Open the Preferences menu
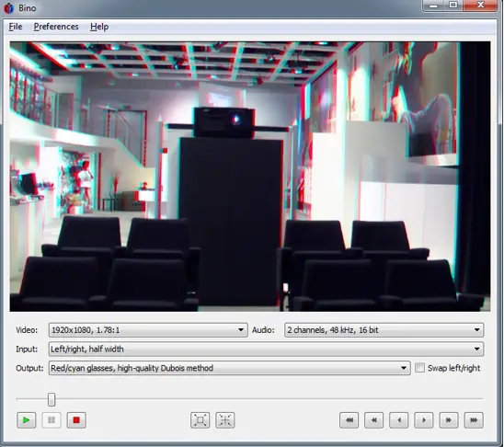 [x=56, y=27]
